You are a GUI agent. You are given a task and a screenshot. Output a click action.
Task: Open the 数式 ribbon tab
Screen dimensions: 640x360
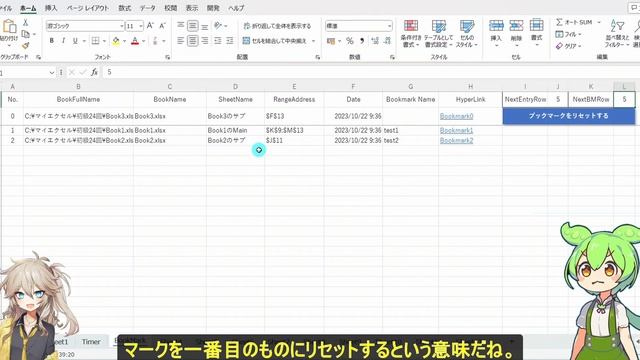coord(124,8)
